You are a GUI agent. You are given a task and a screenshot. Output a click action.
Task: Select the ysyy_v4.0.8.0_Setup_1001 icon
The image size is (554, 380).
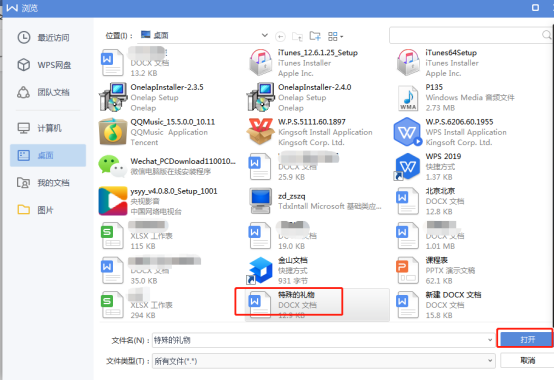coord(113,201)
